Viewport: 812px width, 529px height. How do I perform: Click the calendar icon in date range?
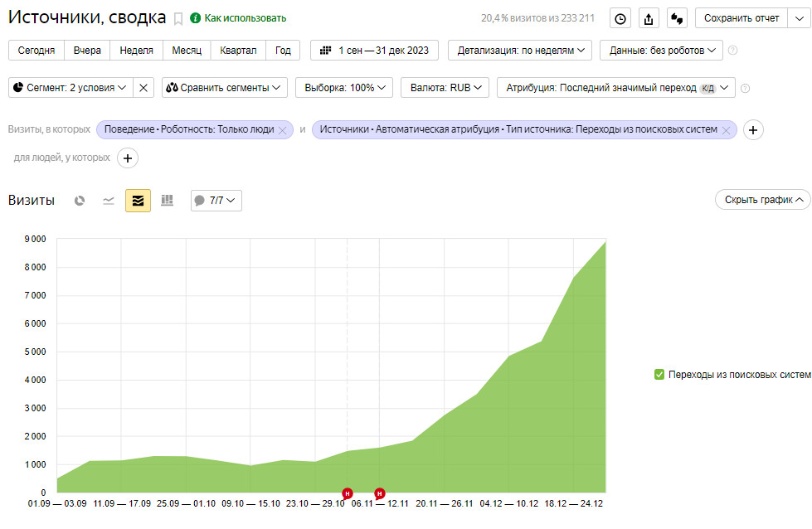tap(325, 51)
